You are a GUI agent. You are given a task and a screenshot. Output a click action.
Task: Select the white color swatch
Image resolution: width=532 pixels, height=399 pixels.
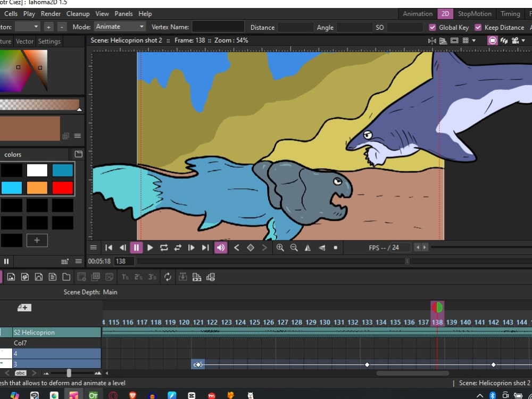(x=37, y=170)
